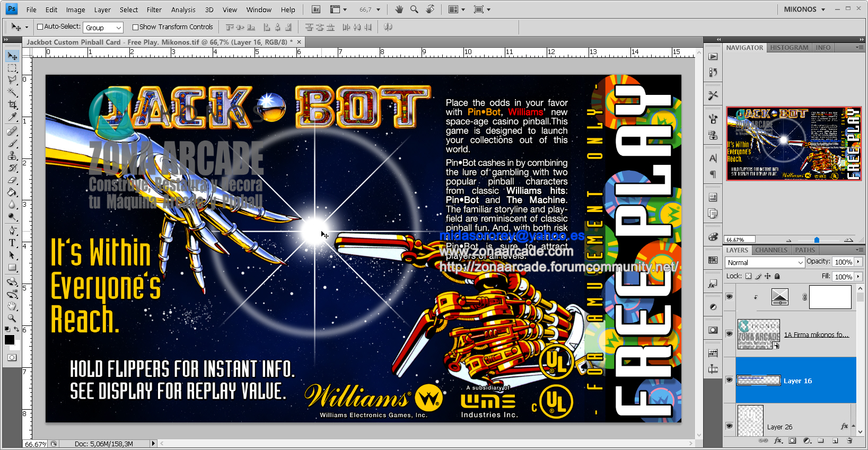Image resolution: width=868 pixels, height=450 pixels.
Task: Toggle lock position
Action: point(767,276)
